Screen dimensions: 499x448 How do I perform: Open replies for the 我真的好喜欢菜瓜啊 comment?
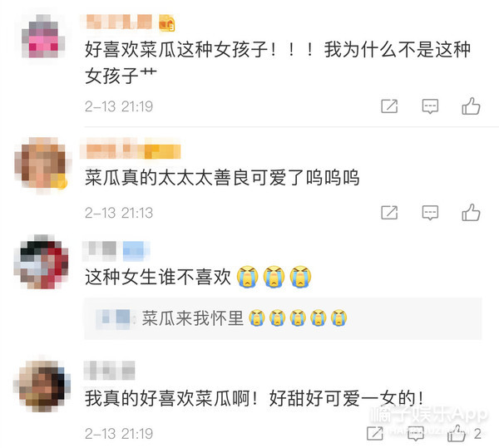416,434
